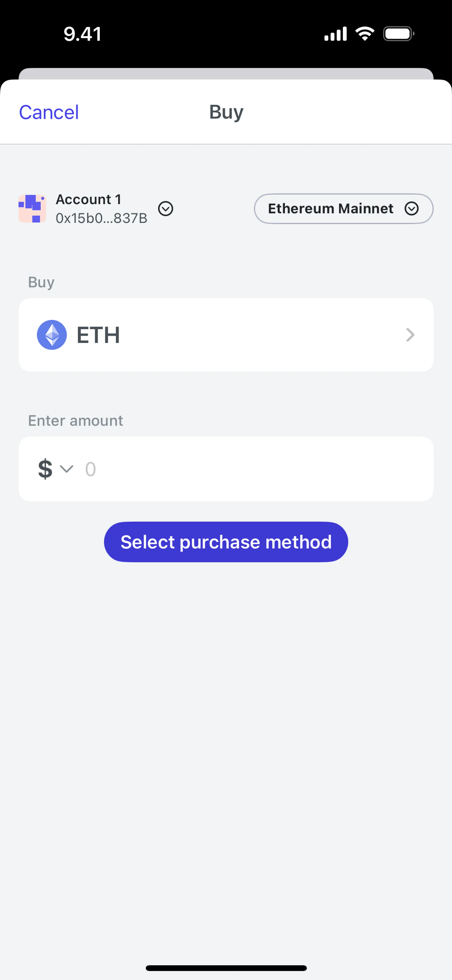
Task: Click the Buy header title
Action: pos(226,112)
